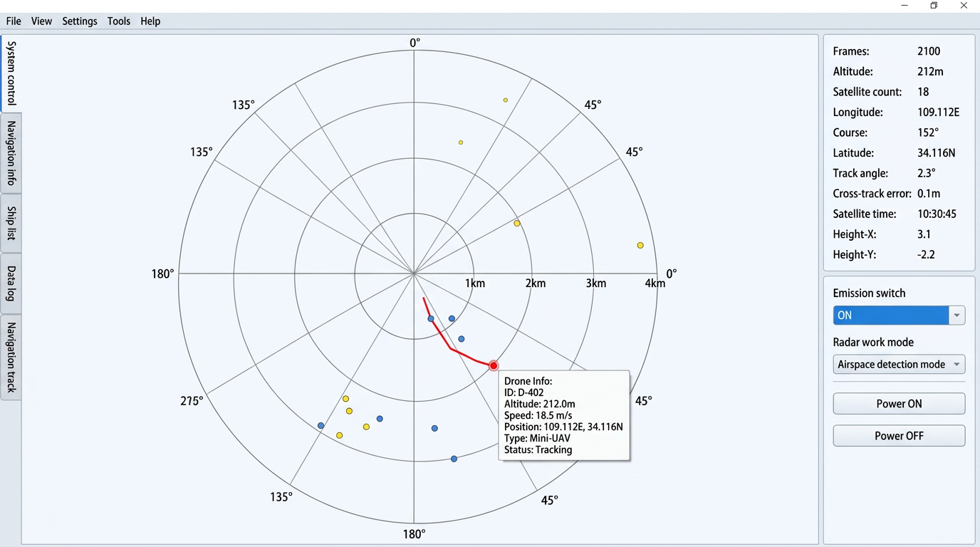The height and width of the screenshot is (547, 980).
Task: Click the Height-Y value -2.2
Action: [926, 254]
